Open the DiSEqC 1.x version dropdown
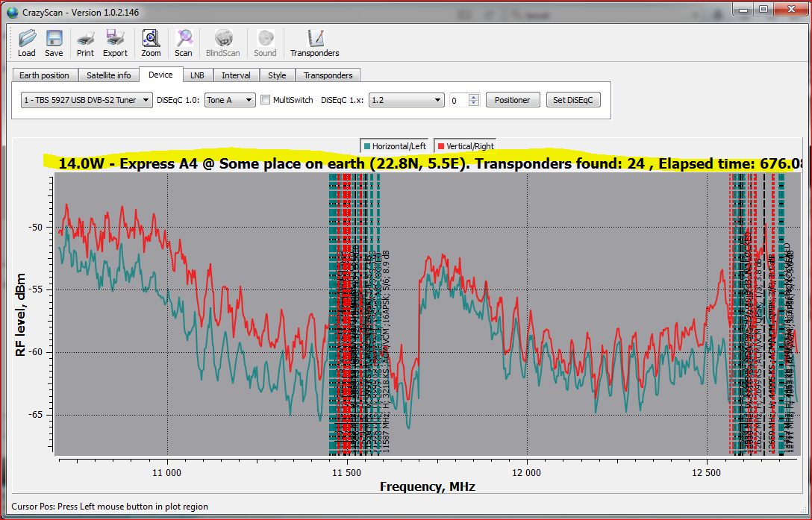The image size is (812, 520). (x=406, y=100)
